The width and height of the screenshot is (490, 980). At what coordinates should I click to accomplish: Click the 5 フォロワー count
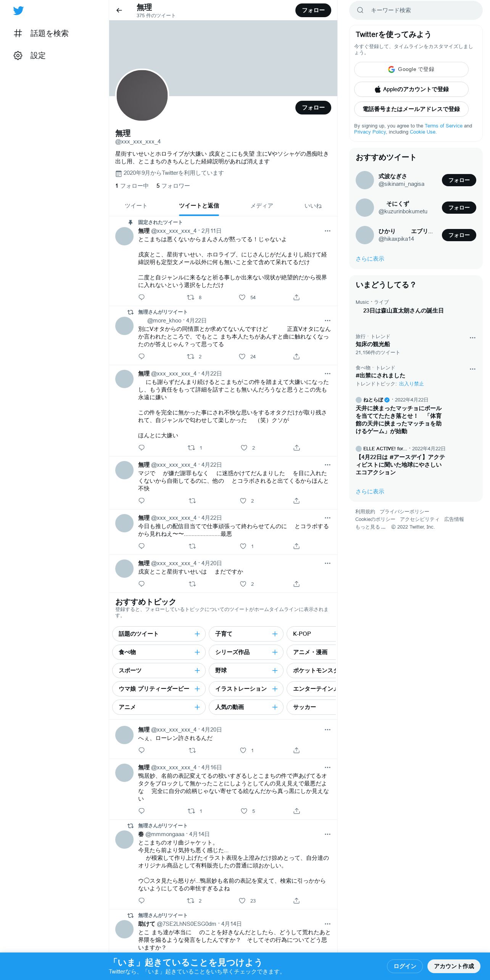(x=173, y=186)
